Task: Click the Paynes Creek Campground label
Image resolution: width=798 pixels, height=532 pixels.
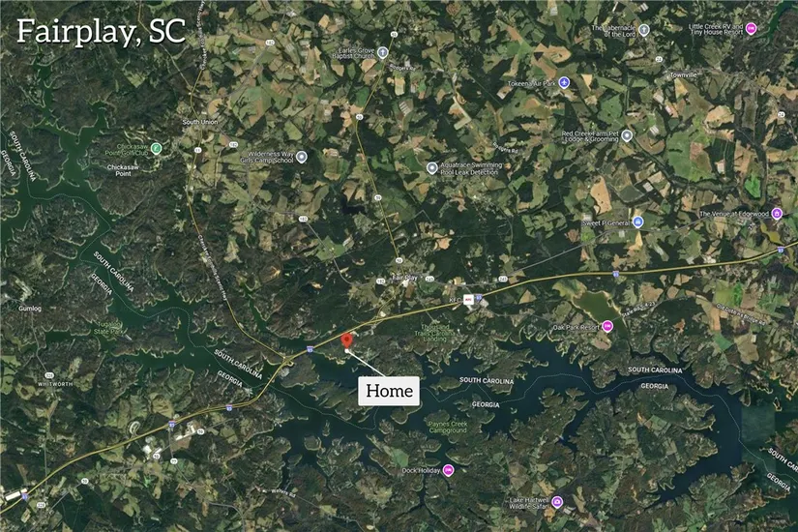Action: (447, 428)
